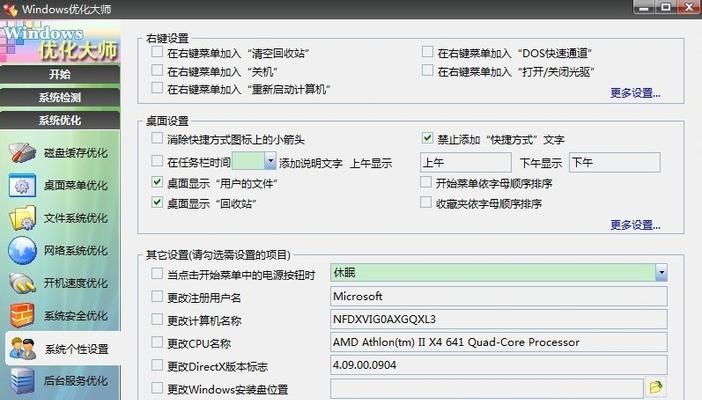Click the Windows优化大师 logo banner
702x400 pixels.
tap(60, 42)
